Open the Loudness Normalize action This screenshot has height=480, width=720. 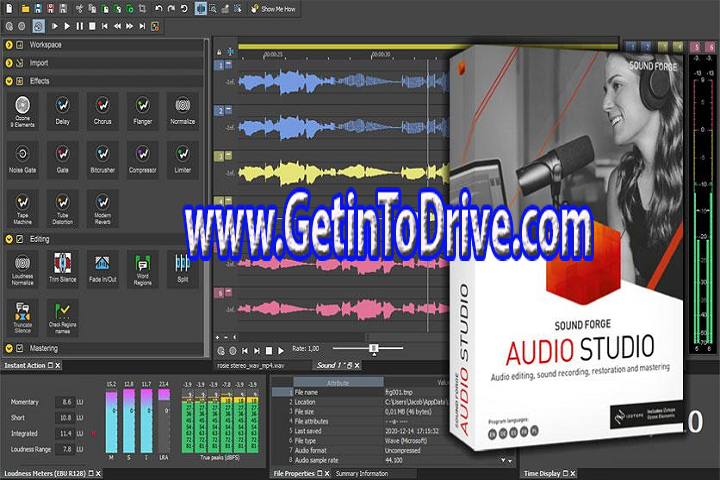pos(22,269)
